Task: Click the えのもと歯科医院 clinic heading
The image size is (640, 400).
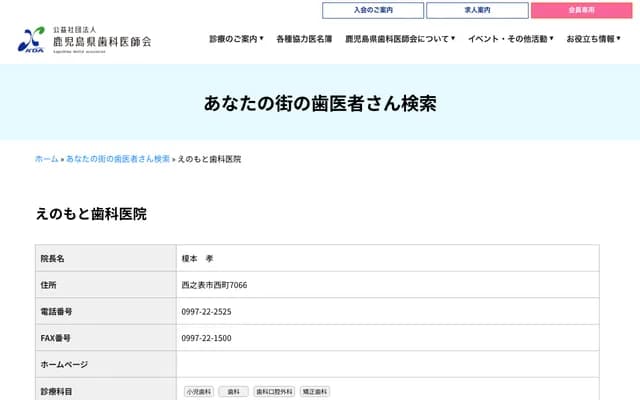Action: pyautogui.click(x=91, y=213)
